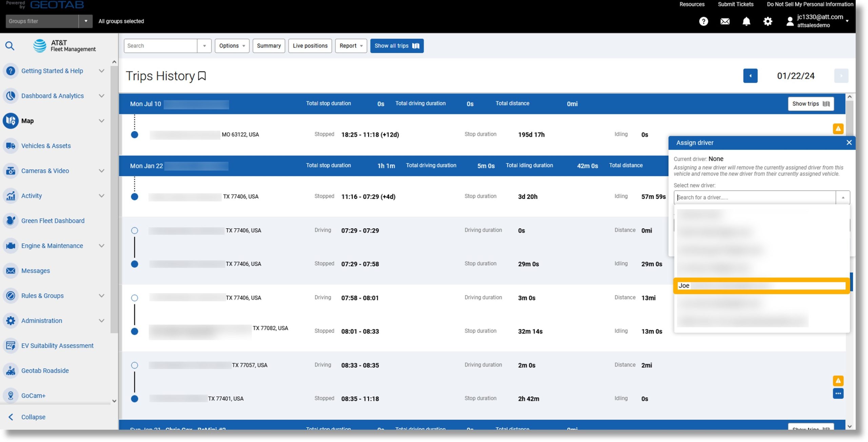Click the Cameras & Video icon
The height and width of the screenshot is (442, 868).
[x=11, y=171]
